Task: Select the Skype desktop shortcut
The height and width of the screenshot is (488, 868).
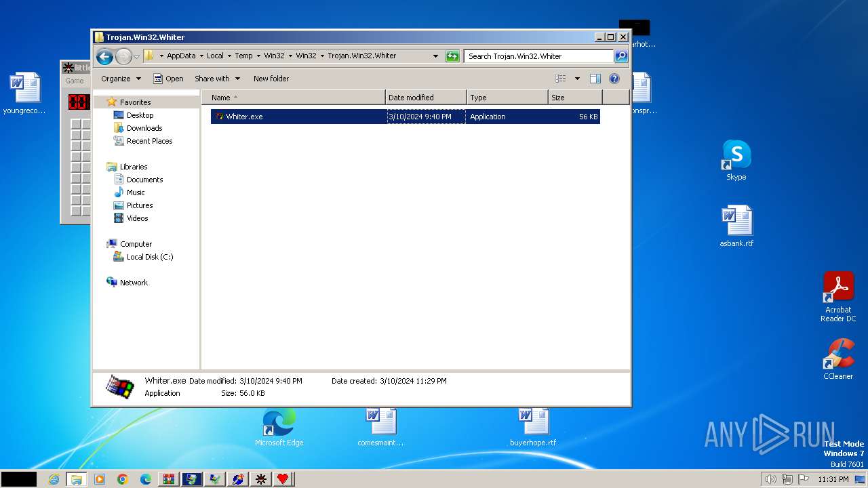Action: pyautogui.click(x=736, y=160)
